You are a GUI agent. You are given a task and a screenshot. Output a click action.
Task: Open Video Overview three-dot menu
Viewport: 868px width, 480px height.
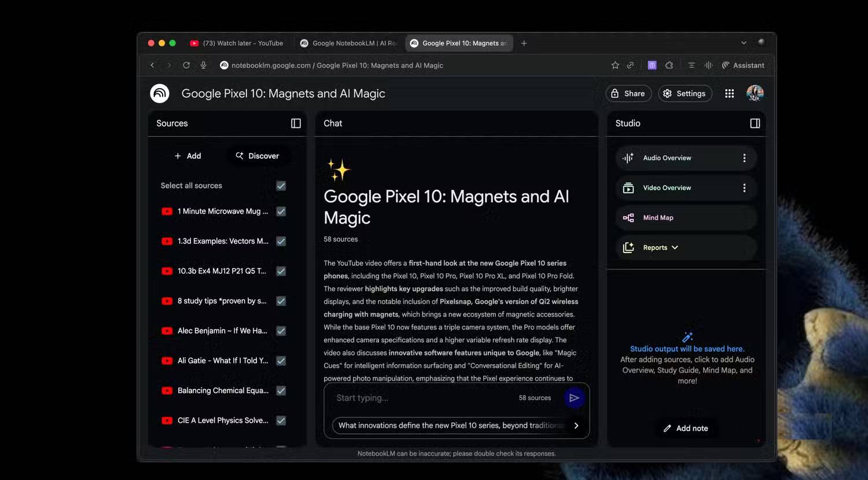(x=744, y=188)
